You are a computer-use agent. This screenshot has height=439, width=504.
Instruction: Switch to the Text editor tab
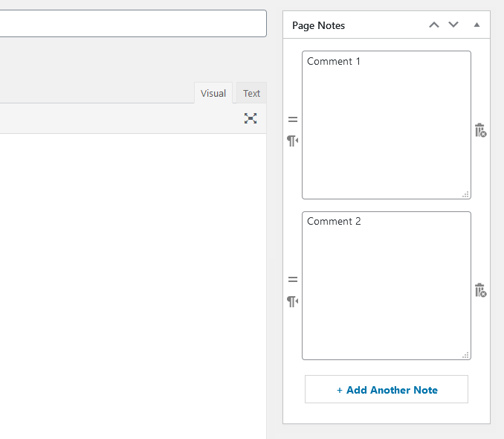click(x=251, y=93)
